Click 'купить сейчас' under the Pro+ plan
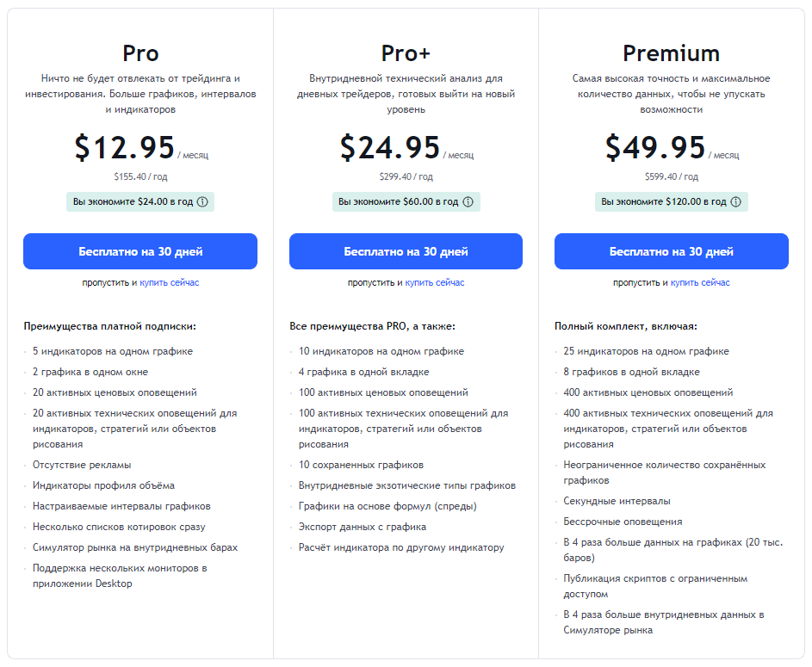This screenshot has height=667, width=812. (435, 282)
